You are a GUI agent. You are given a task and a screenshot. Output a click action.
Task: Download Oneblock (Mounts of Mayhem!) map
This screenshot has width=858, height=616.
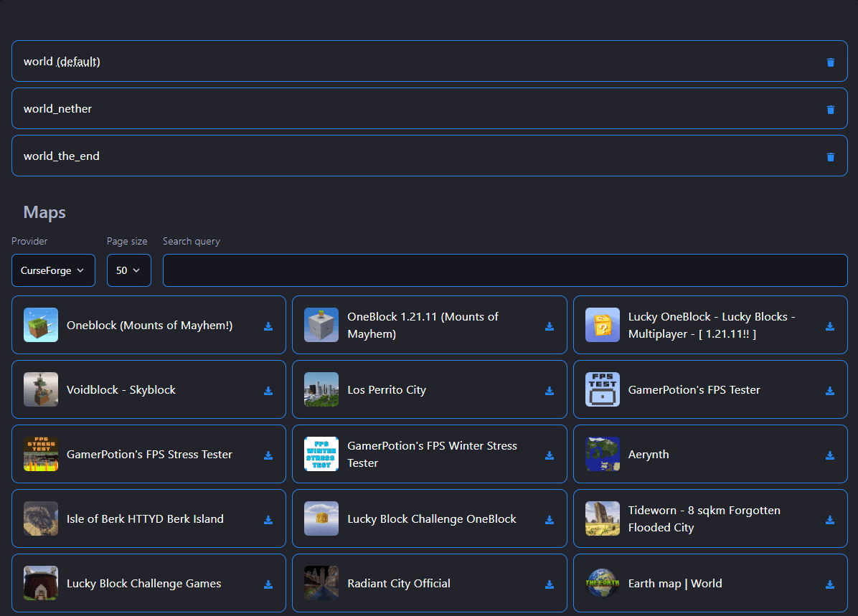tap(268, 326)
